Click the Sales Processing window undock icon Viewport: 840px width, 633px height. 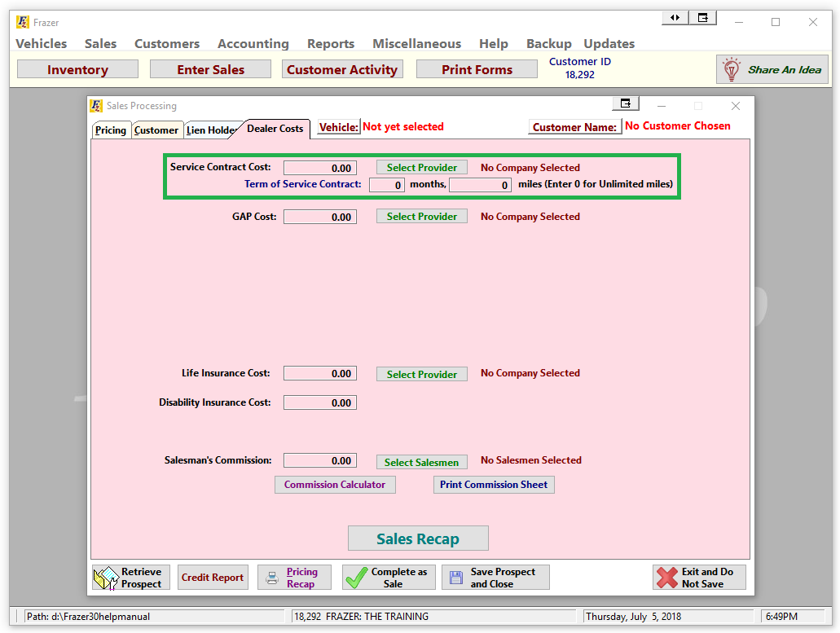(x=626, y=103)
